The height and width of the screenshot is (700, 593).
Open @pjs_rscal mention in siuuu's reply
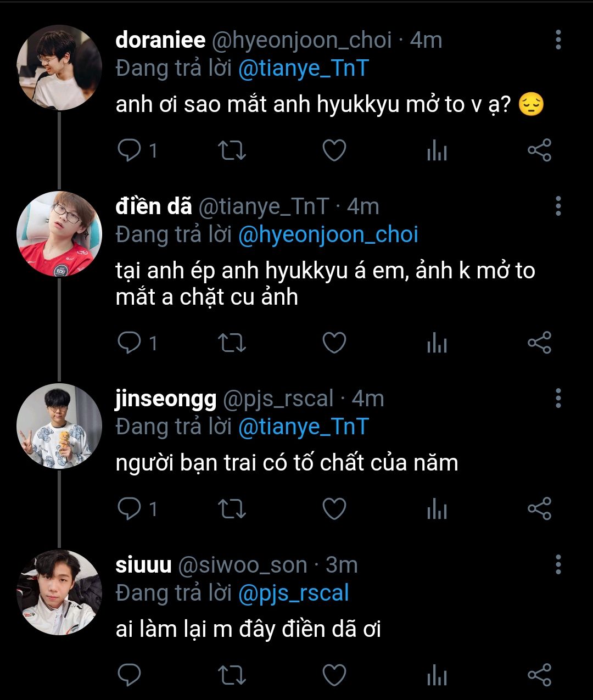[294, 593]
